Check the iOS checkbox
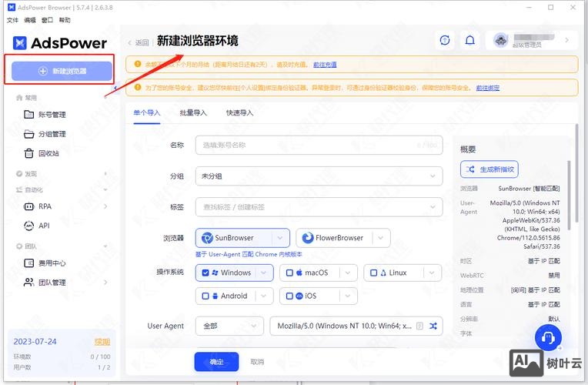 [x=289, y=296]
